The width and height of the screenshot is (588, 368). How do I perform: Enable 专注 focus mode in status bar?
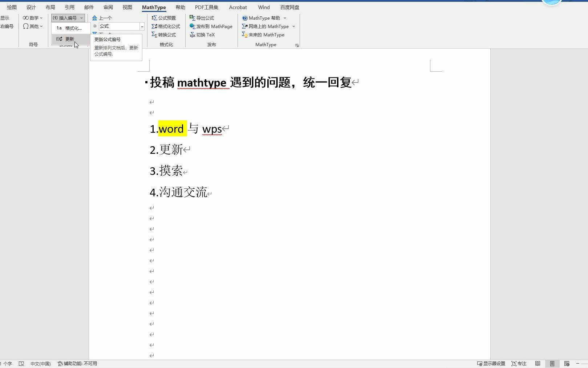pyautogui.click(x=519, y=364)
